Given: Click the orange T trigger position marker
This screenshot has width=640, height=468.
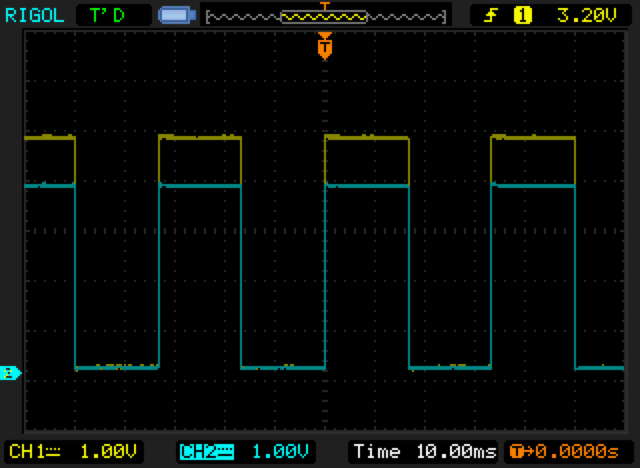Looking at the screenshot, I should click(x=325, y=47).
